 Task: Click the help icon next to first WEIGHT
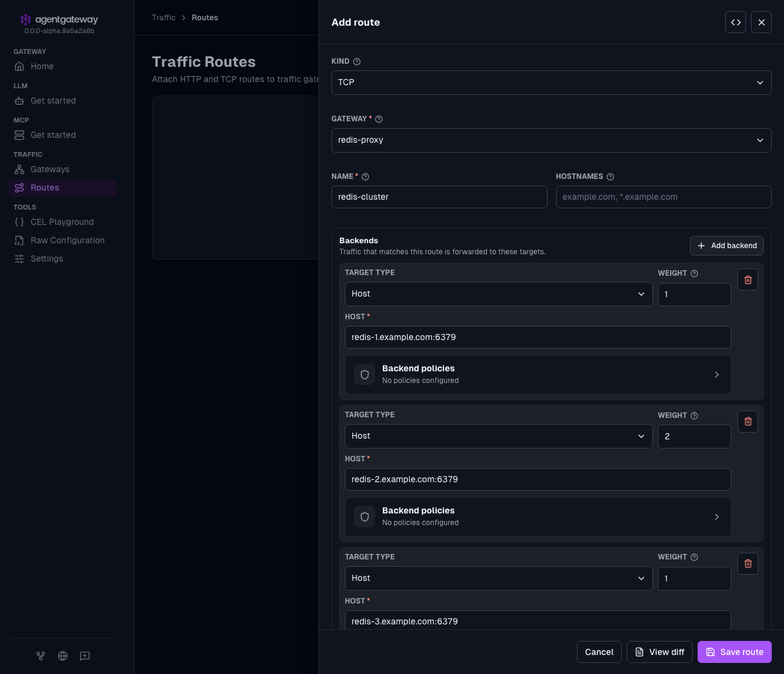pos(695,273)
